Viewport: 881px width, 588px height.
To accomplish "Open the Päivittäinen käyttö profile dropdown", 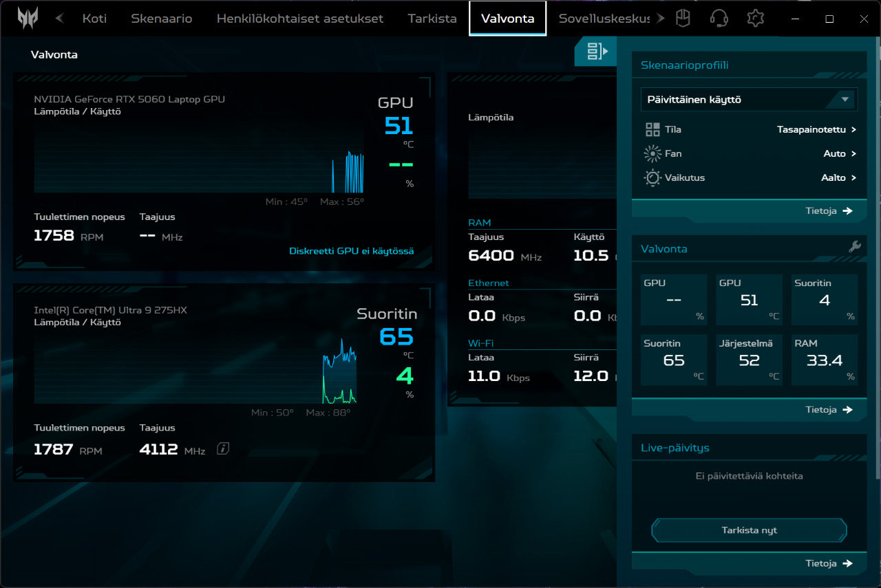I will coord(749,100).
